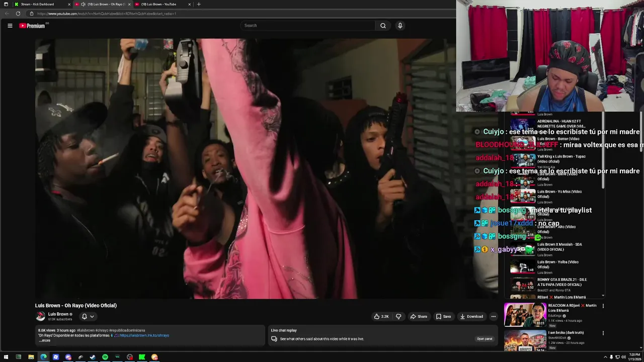This screenshot has height=362, width=644.
Task: Dislike the video with thumbs down
Action: [398, 316]
